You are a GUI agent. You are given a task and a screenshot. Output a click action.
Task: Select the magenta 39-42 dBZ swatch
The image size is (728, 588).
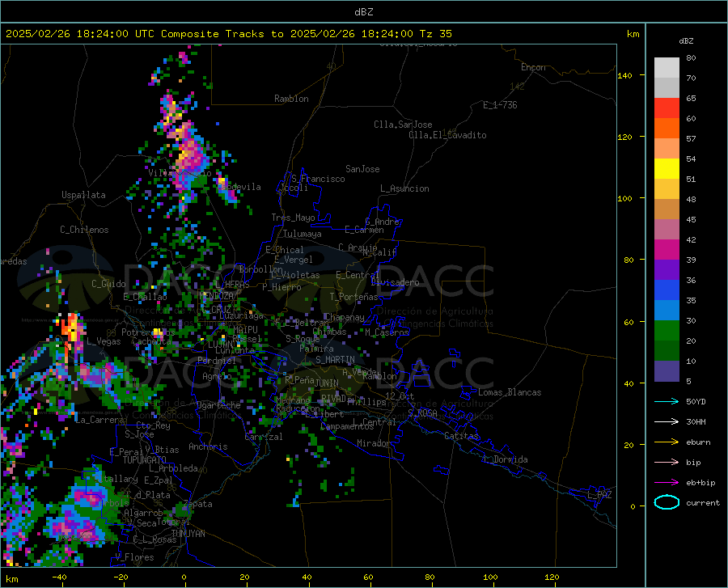click(x=667, y=249)
